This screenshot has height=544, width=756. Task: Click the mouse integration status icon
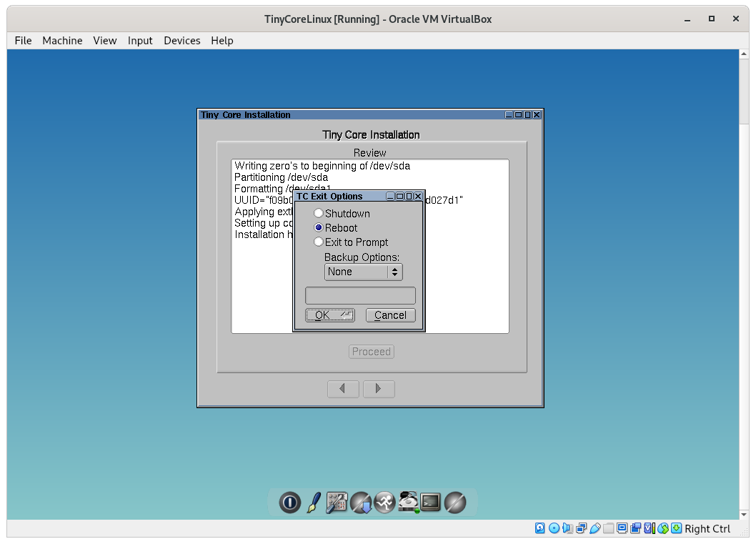click(x=663, y=528)
